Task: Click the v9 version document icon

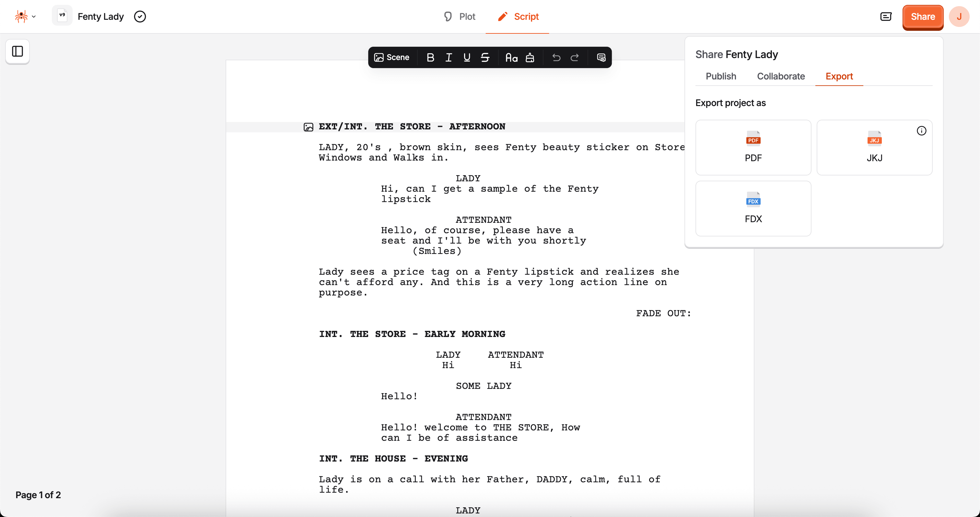Action: coord(62,16)
